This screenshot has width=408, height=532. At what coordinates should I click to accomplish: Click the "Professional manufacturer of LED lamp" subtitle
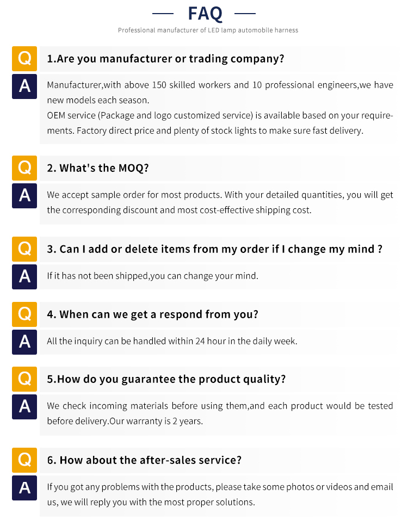tap(208, 30)
